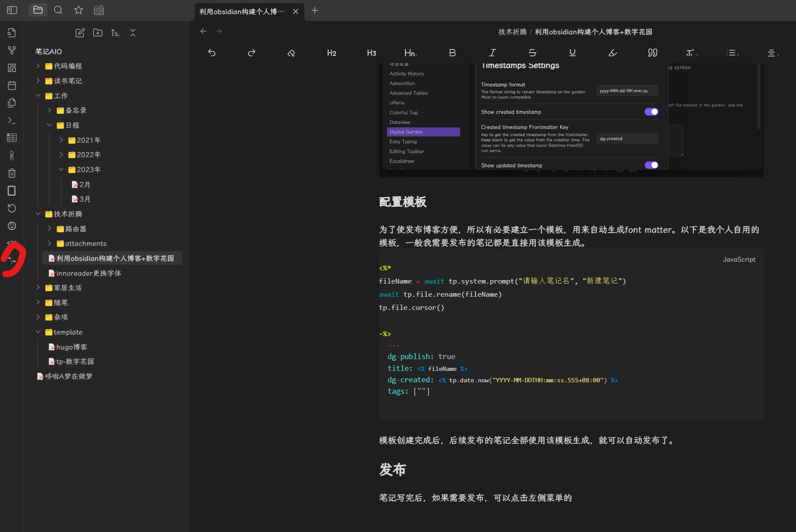The height and width of the screenshot is (532, 796).
Task: Click the trash can ribbon icon
Action: click(12, 173)
